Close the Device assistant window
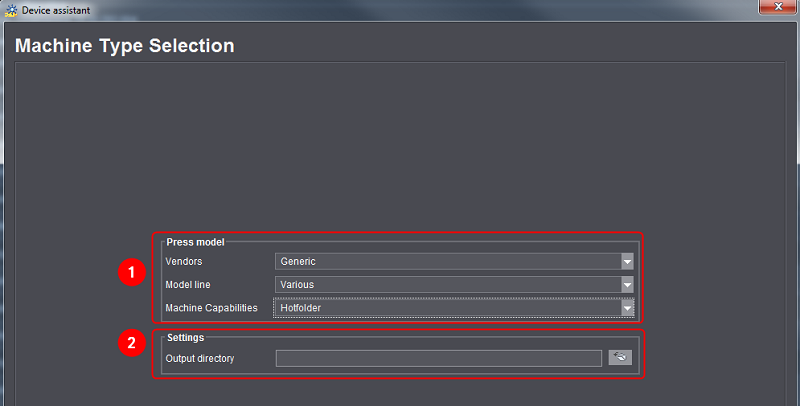The height and width of the screenshot is (406, 800). pyautogui.click(x=775, y=9)
